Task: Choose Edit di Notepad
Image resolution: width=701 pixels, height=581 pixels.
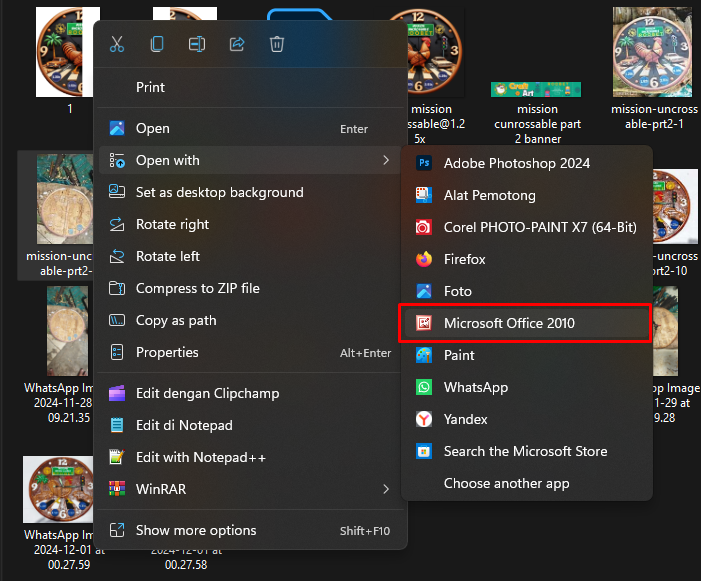Action: [250, 425]
